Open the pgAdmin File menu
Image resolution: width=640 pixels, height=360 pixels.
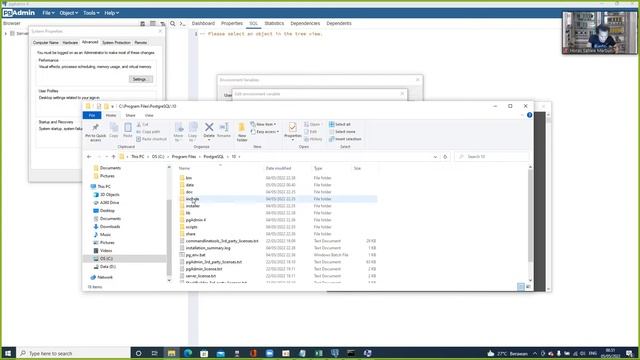(48, 13)
